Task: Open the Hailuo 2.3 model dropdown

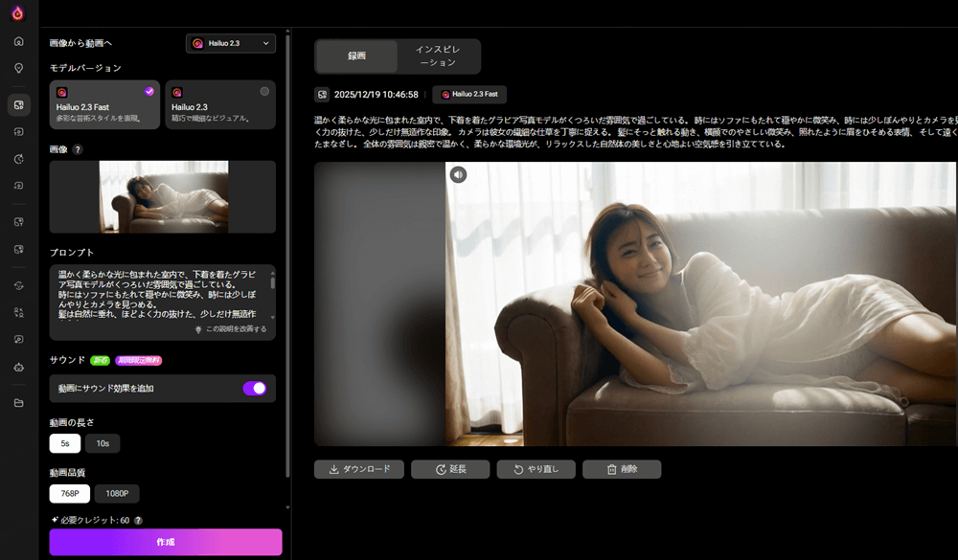Action: pyautogui.click(x=230, y=43)
